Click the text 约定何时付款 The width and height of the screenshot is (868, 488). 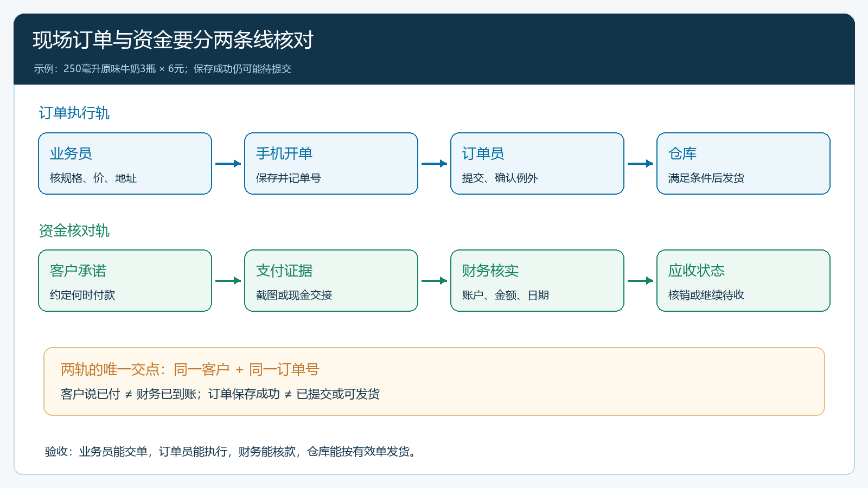82,295
